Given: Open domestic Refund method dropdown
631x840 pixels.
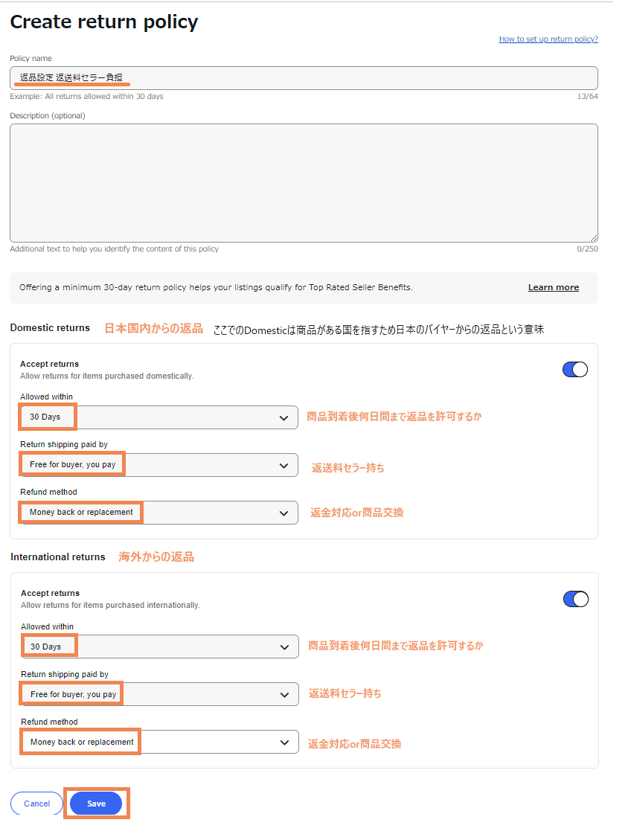Looking at the screenshot, I should coord(158,513).
